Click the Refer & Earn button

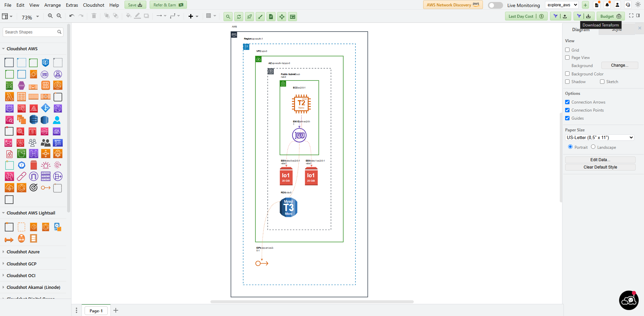pos(168,5)
